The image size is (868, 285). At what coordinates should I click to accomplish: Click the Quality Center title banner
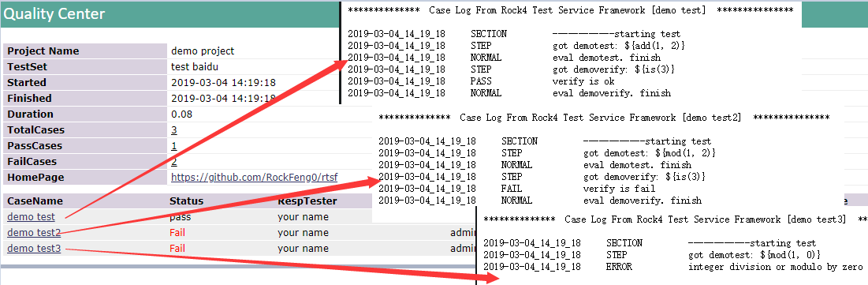[170, 14]
